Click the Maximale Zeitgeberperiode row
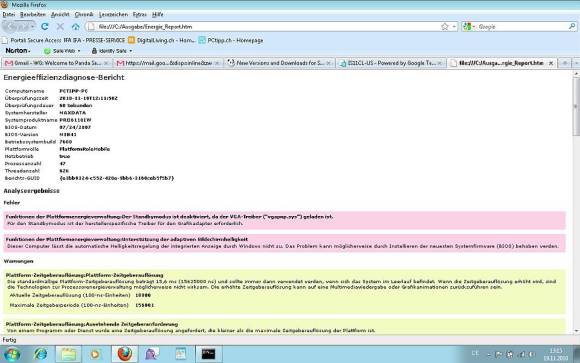580x363 pixels. (82, 305)
